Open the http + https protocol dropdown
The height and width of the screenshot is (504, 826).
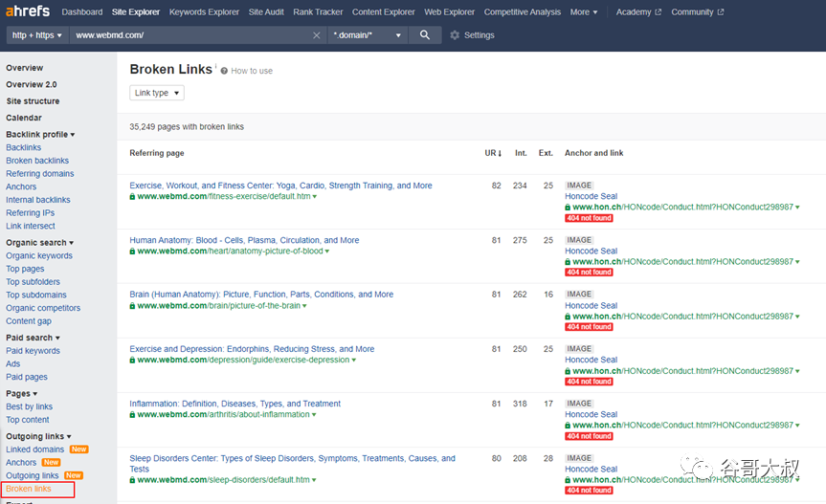(x=37, y=35)
